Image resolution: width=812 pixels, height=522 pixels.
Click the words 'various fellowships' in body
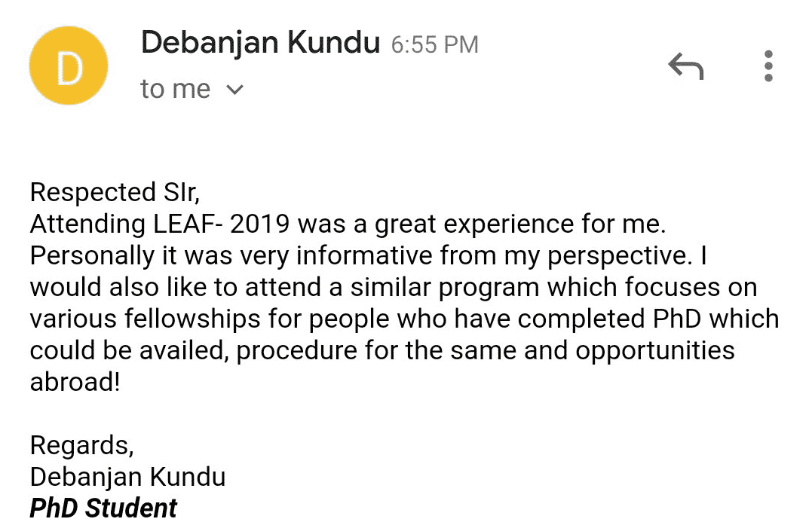[x=145, y=319]
